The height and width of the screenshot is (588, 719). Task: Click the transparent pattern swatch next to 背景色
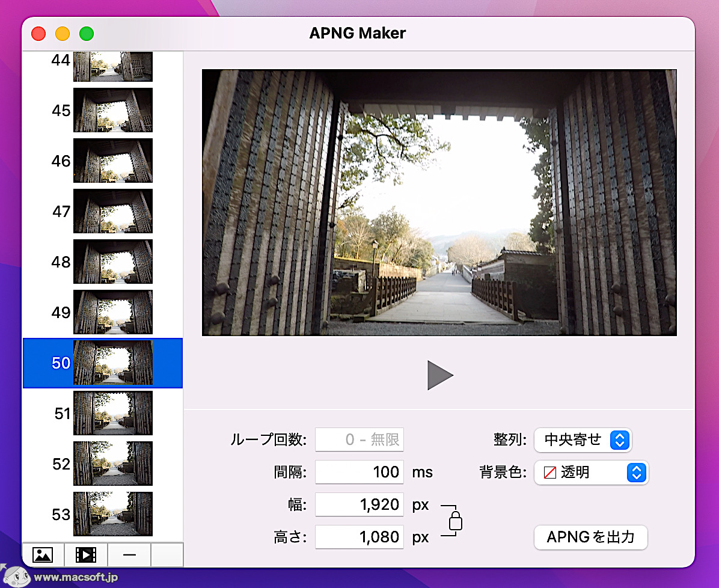(x=549, y=473)
